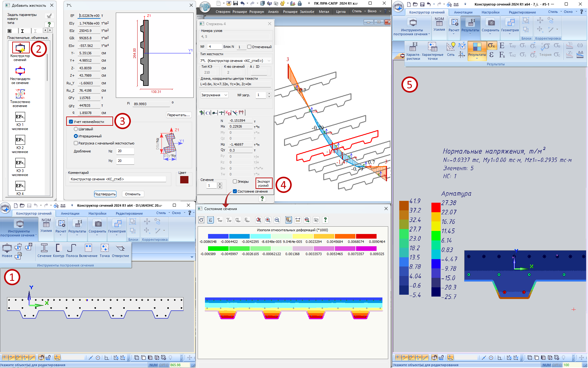Toggle Учет нелинейности checkbox
Screen dimensions: 588x368
click(x=71, y=122)
